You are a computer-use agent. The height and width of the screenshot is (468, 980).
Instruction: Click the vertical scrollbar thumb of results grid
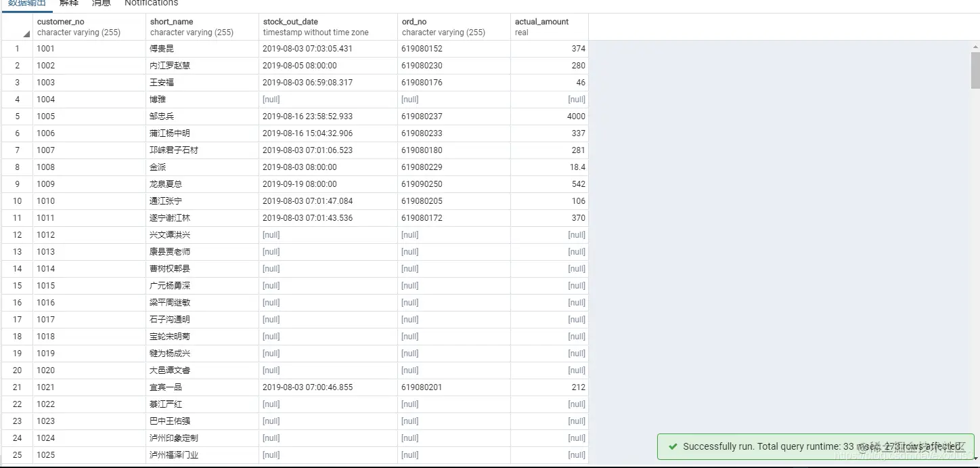tap(975, 70)
